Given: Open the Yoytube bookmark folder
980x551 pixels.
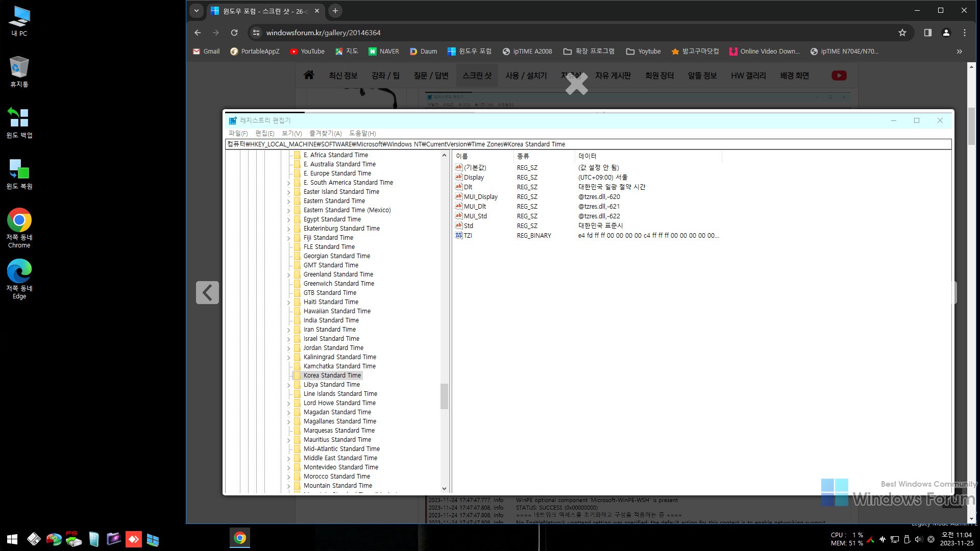Looking at the screenshot, I should click(643, 52).
